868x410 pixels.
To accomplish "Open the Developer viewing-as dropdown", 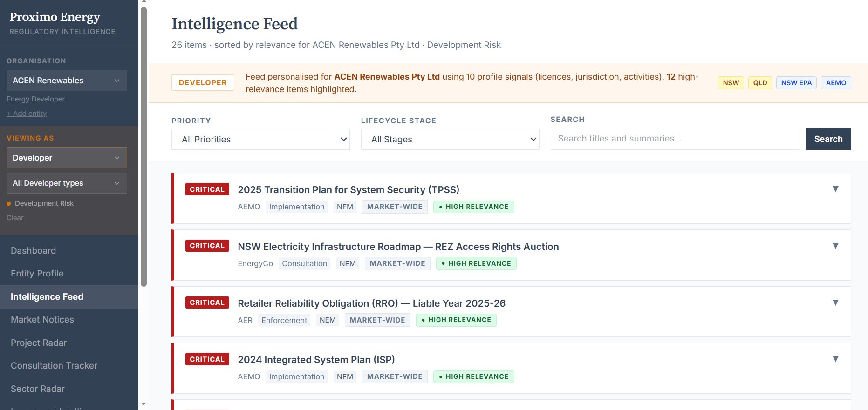I will tap(67, 158).
